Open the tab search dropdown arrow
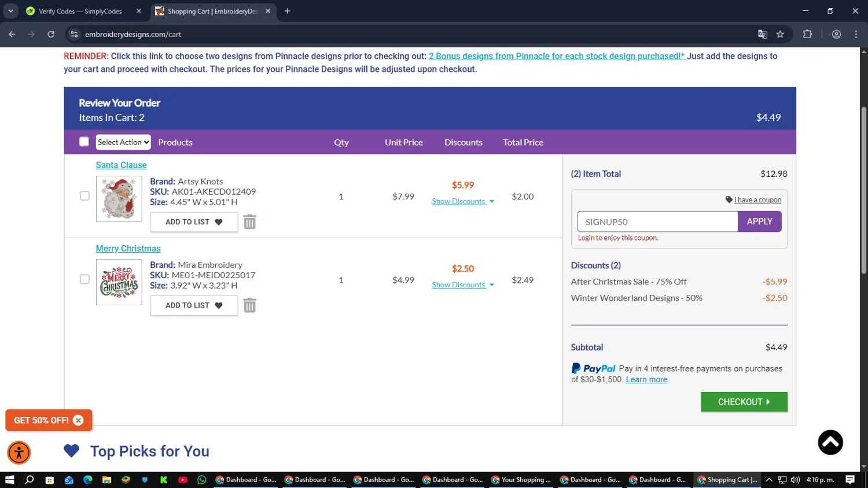Viewport: 868px width, 488px height. (10, 11)
